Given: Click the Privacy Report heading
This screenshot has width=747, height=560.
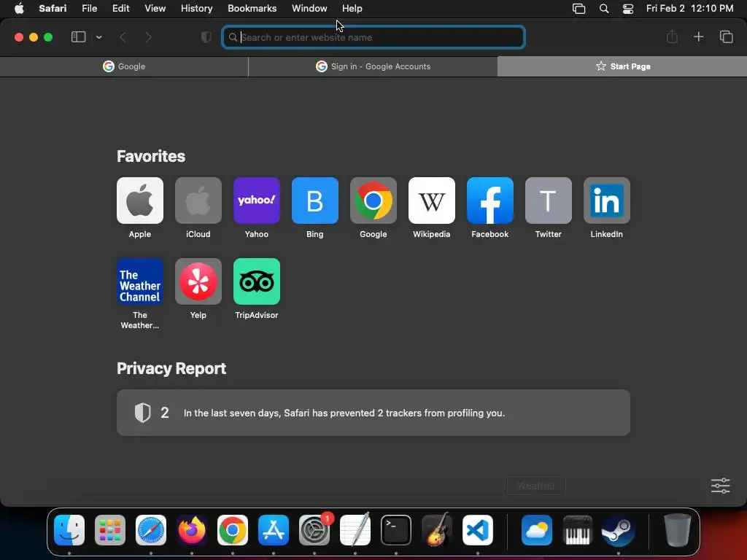Looking at the screenshot, I should coord(171,368).
